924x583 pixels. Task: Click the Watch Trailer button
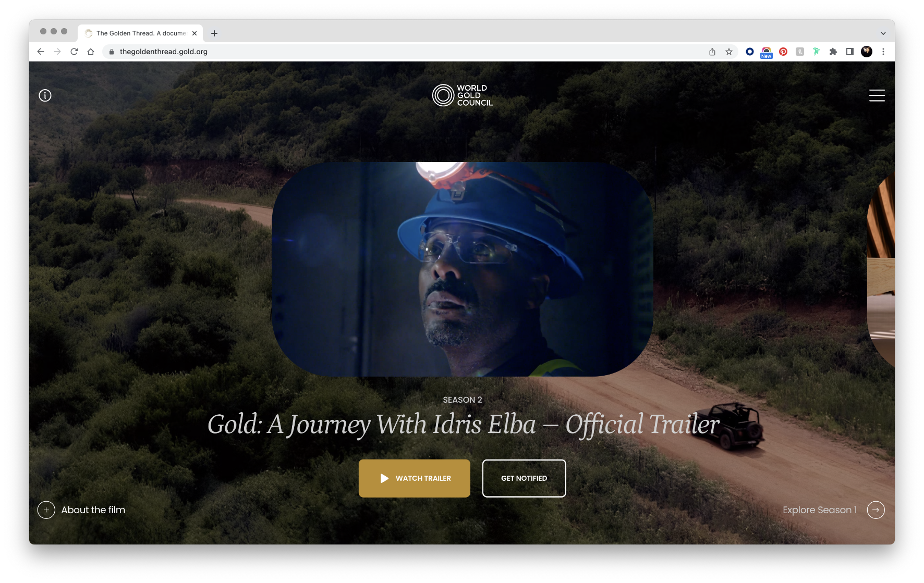[414, 478]
